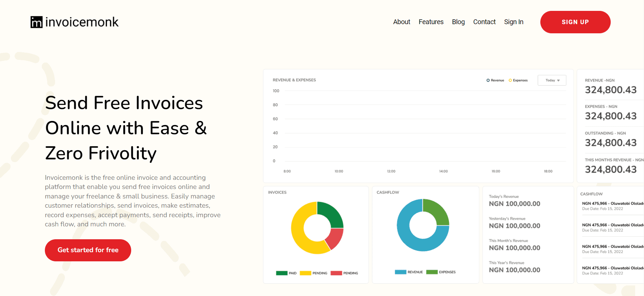Open the Blog link
The width and height of the screenshot is (644, 296).
click(458, 22)
